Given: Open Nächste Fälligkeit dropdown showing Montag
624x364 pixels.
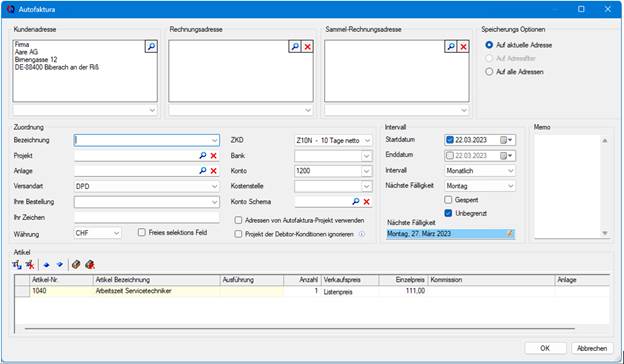Looking at the screenshot, I should [x=511, y=186].
